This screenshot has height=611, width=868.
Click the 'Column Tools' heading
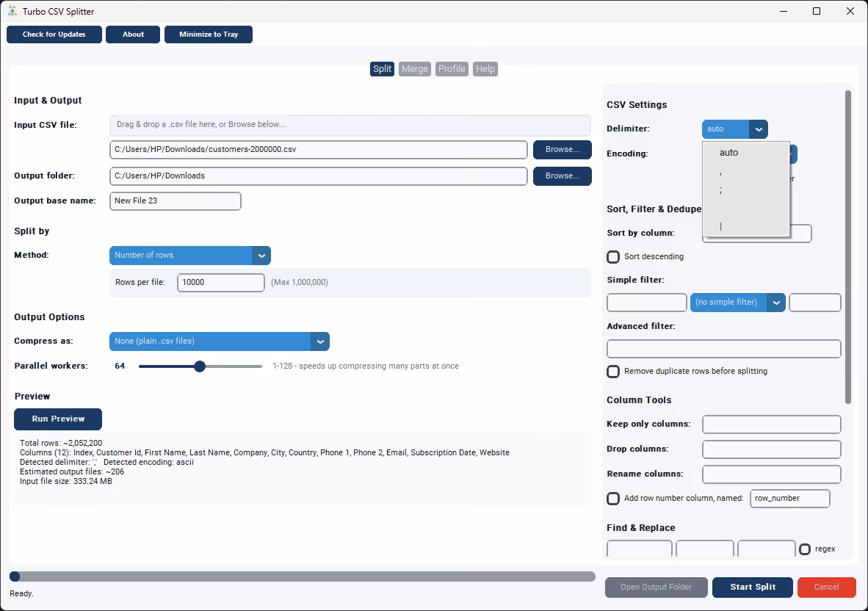click(x=639, y=400)
